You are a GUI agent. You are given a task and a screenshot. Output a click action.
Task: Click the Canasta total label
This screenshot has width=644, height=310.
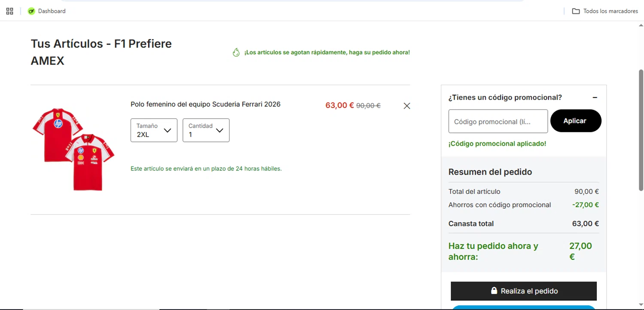tap(471, 224)
